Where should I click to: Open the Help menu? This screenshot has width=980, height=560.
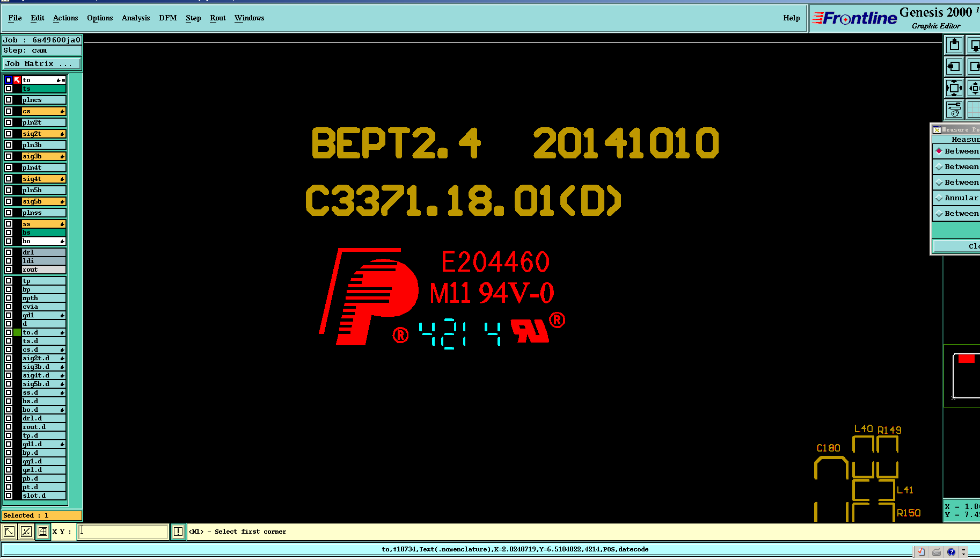(792, 18)
